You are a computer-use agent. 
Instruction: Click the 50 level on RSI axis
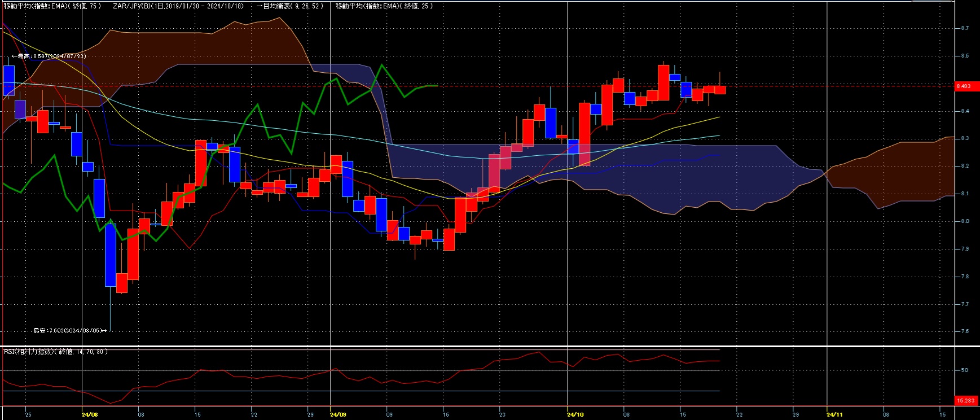point(965,370)
